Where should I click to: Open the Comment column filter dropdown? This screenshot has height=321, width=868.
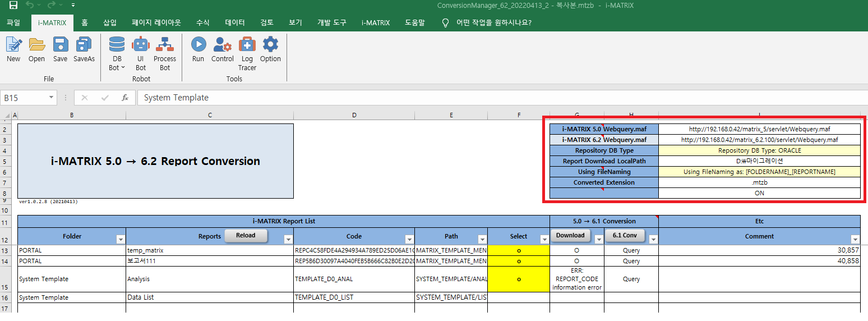855,239
